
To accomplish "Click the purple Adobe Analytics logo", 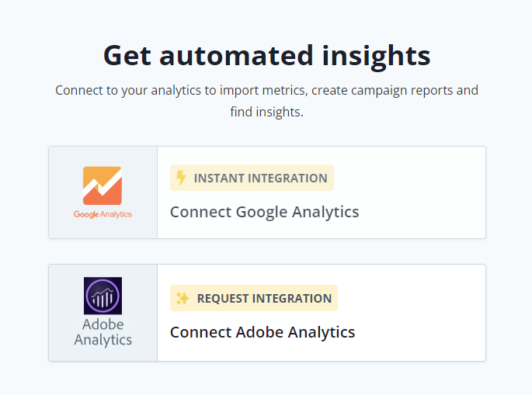I will (x=103, y=296).
